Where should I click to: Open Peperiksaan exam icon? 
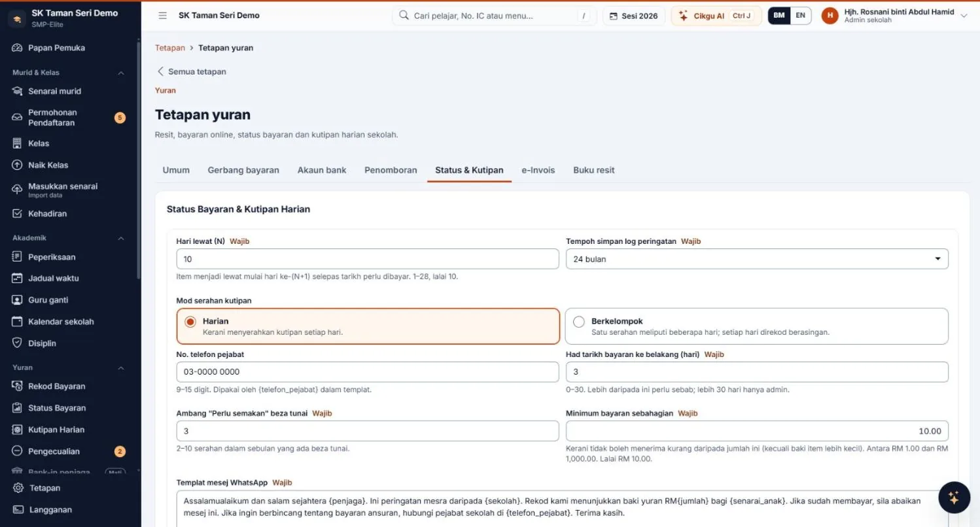[18, 257]
